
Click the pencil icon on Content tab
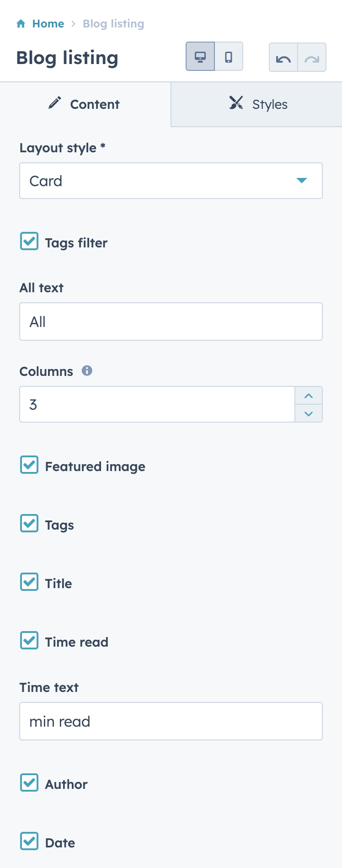pos(55,103)
